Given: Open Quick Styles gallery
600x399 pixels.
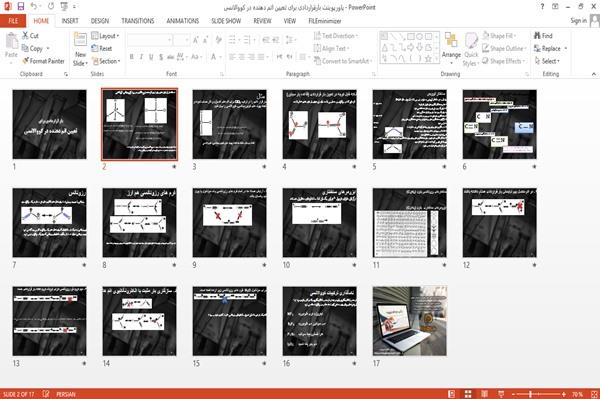Looking at the screenshot, I should tap(471, 49).
